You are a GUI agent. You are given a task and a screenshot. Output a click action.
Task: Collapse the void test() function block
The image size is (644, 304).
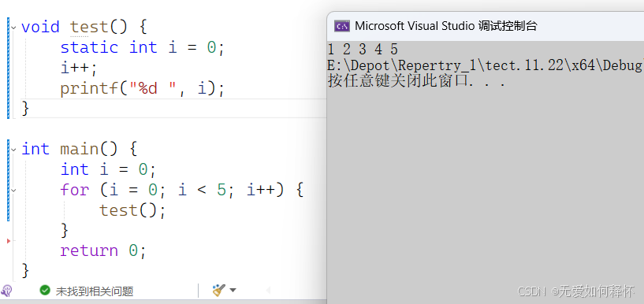coord(13,28)
